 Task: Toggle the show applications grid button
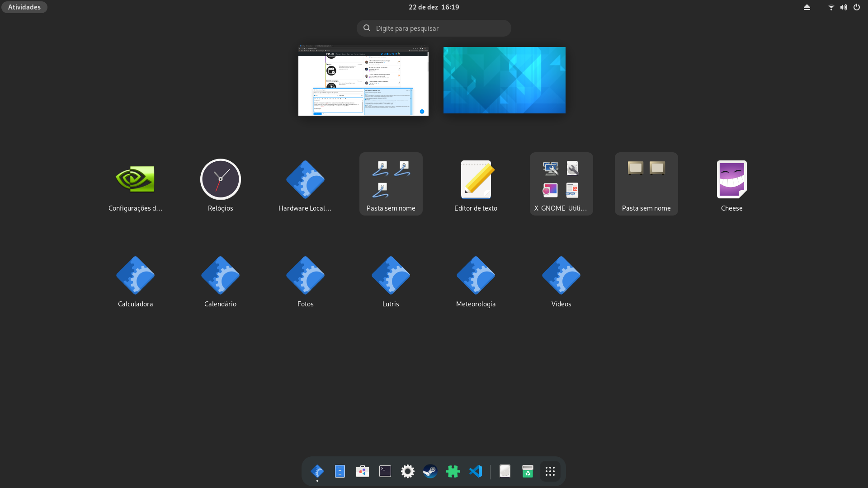click(550, 471)
